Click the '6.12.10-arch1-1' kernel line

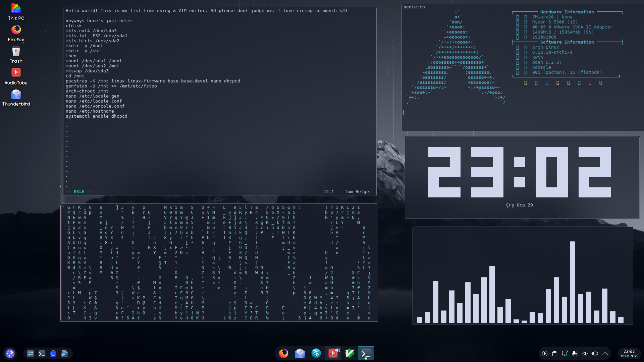click(x=552, y=52)
